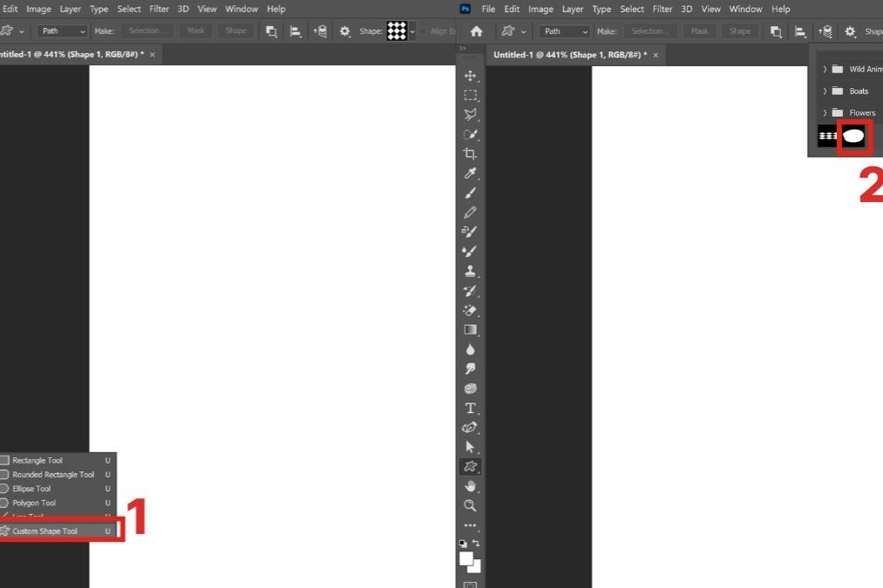Viewport: 883px width, 588px height.
Task: Swap foreground and background colors
Action: (x=477, y=544)
